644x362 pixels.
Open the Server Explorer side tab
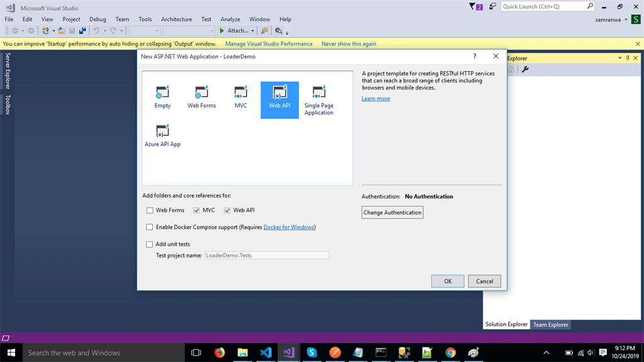8,71
